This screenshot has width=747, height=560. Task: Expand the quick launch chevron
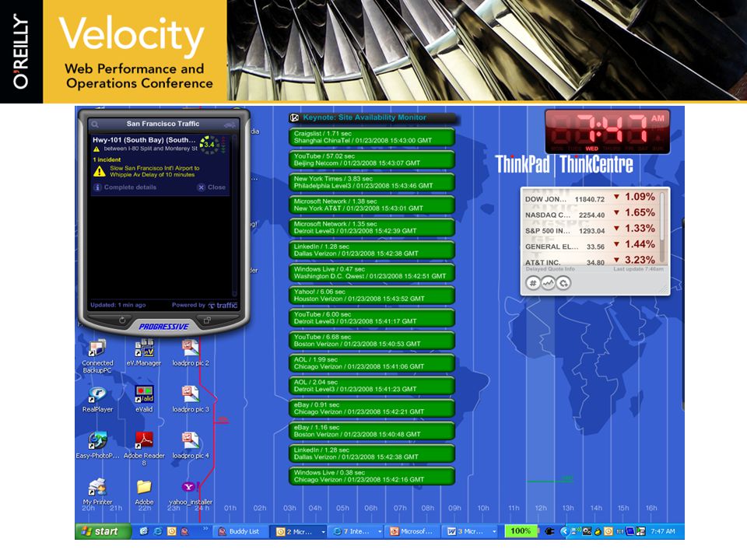205,529
